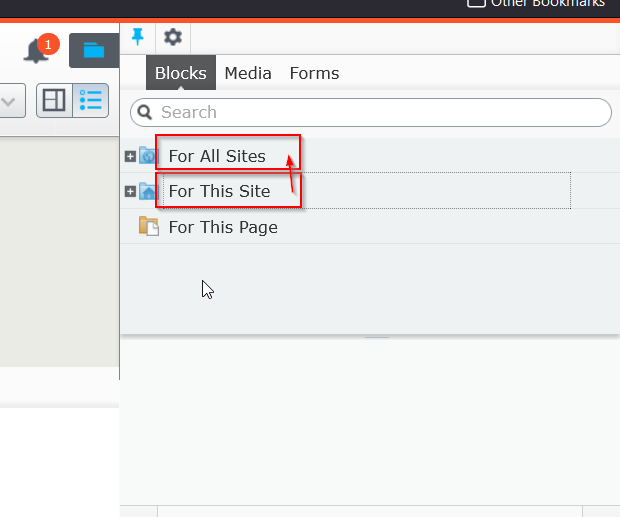Switch to the Media tab

tap(248, 73)
